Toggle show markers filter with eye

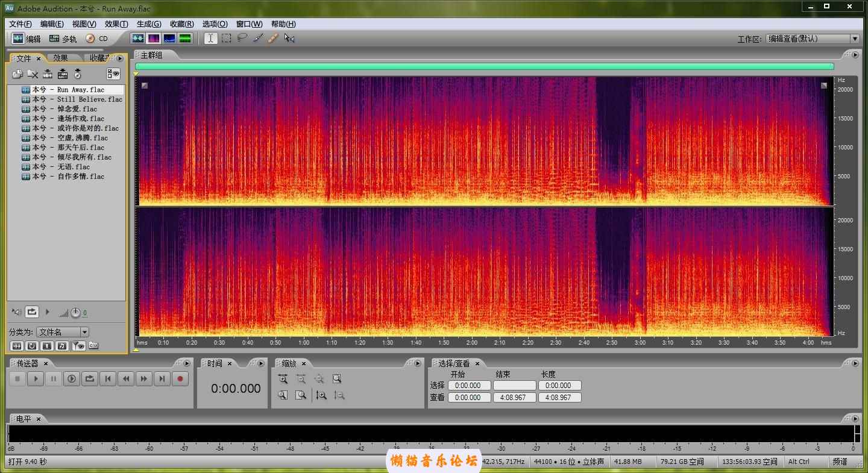click(x=78, y=346)
